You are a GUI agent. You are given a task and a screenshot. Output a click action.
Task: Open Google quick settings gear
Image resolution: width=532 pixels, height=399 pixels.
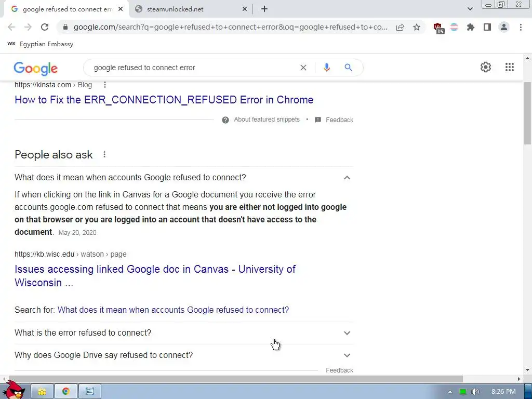486,67
